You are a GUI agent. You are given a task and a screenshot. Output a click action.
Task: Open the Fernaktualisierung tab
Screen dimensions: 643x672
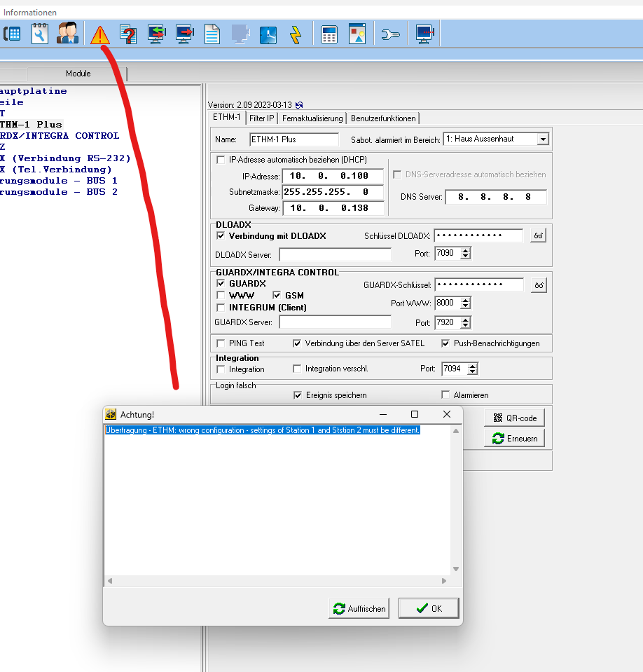[x=312, y=118]
